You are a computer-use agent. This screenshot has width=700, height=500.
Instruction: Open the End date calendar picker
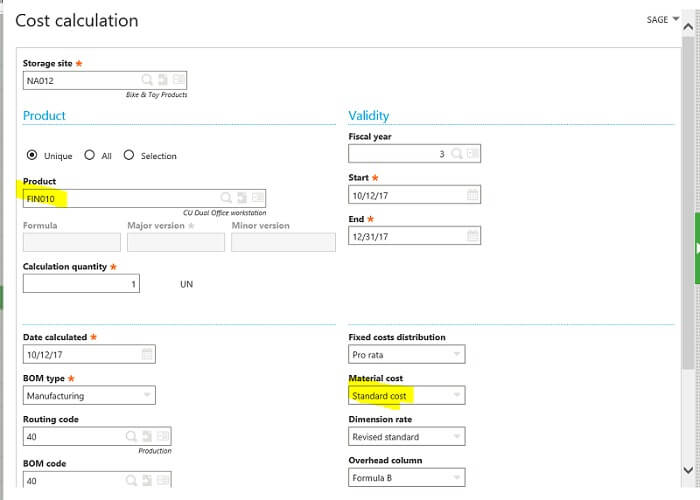[472, 236]
